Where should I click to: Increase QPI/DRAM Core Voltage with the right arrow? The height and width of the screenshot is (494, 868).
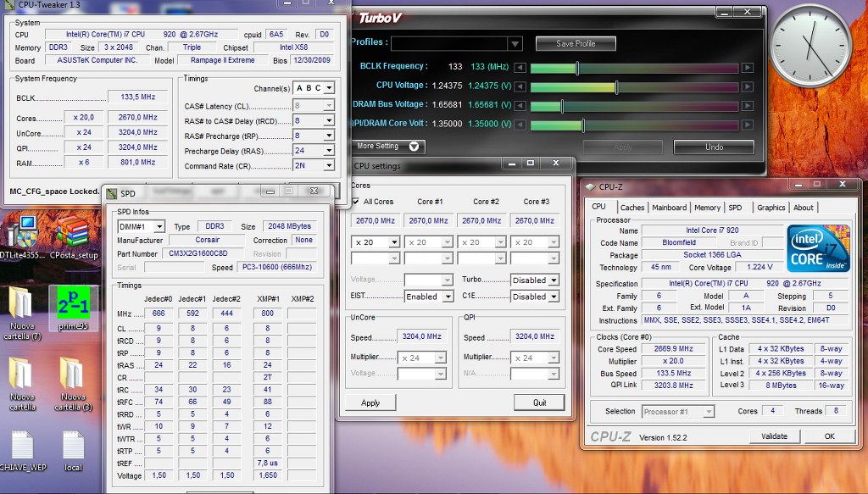pyautogui.click(x=748, y=125)
